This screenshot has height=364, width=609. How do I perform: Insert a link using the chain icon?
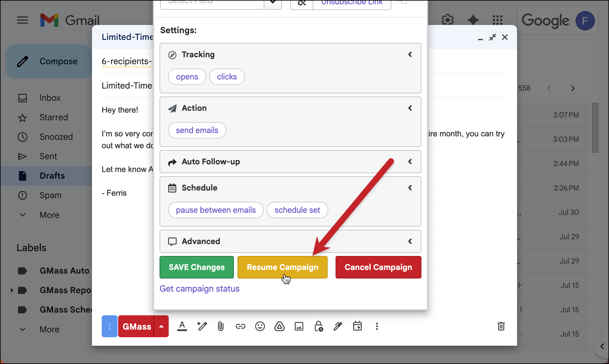pyautogui.click(x=240, y=327)
